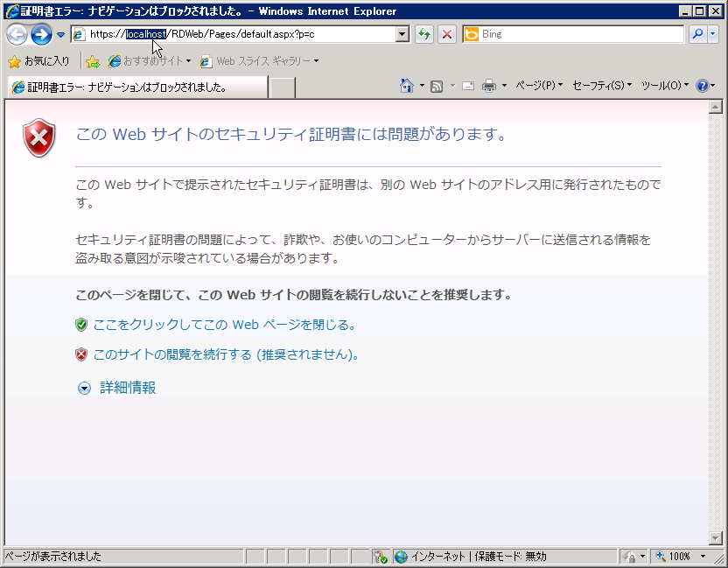Open the お気に入り favorites button
This screenshot has height=568, width=728.
point(39,61)
